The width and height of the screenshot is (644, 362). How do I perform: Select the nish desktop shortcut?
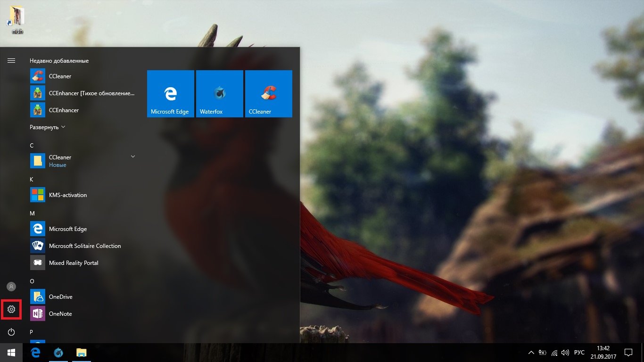pyautogui.click(x=17, y=19)
